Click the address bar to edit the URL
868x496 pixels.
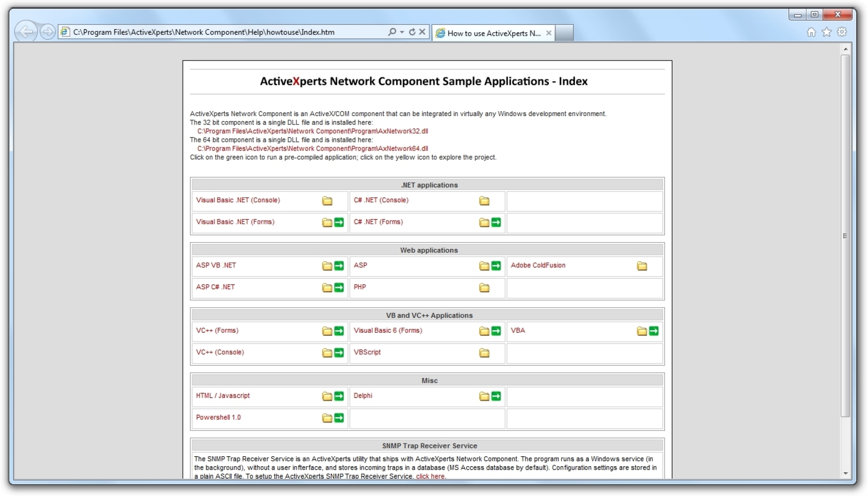point(223,32)
